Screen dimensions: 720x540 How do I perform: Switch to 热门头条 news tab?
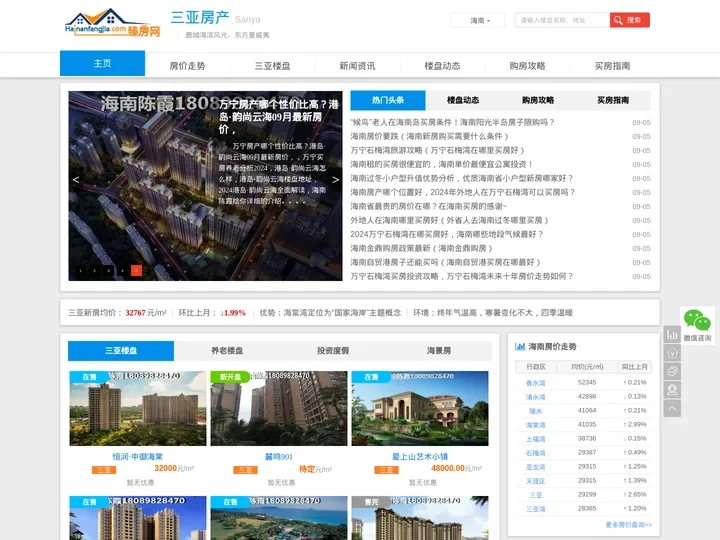(388, 100)
